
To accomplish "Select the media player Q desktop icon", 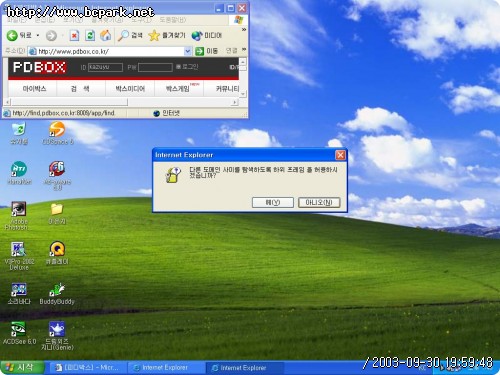I will pos(57,253).
